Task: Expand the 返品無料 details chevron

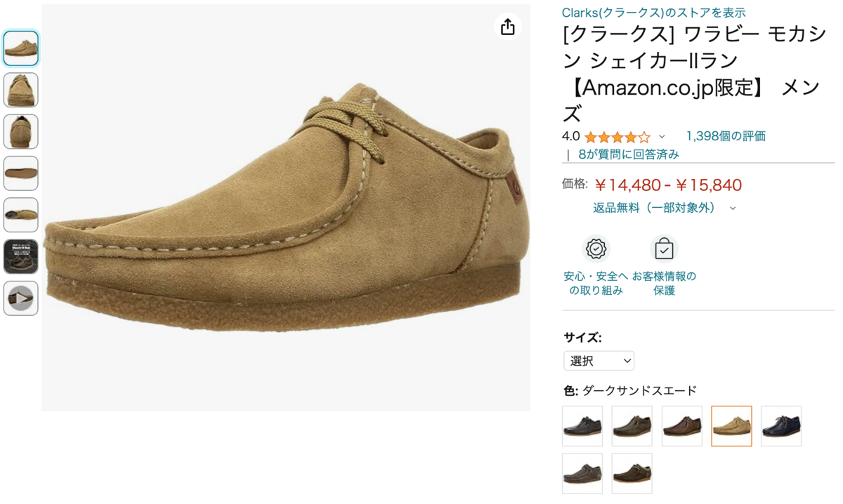Action: pos(733,208)
